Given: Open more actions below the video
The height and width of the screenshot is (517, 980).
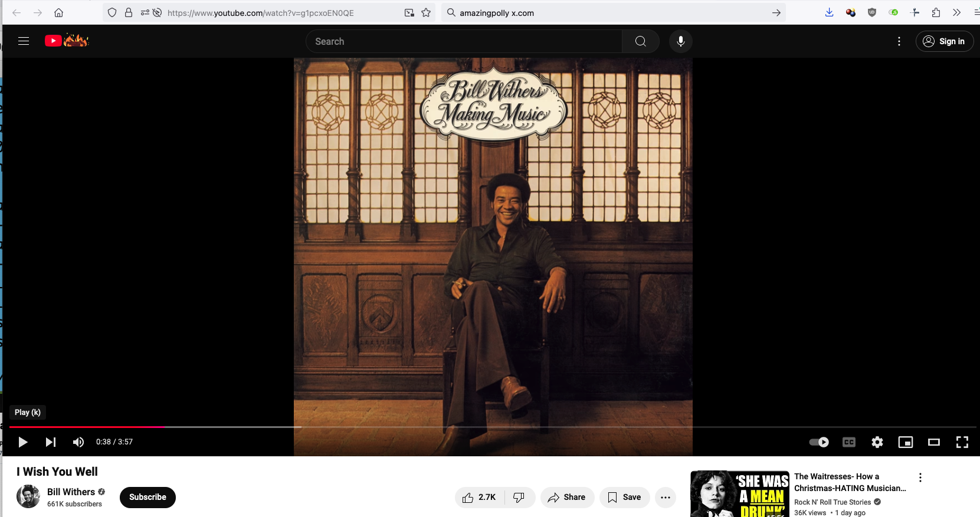Looking at the screenshot, I should pyautogui.click(x=666, y=498).
